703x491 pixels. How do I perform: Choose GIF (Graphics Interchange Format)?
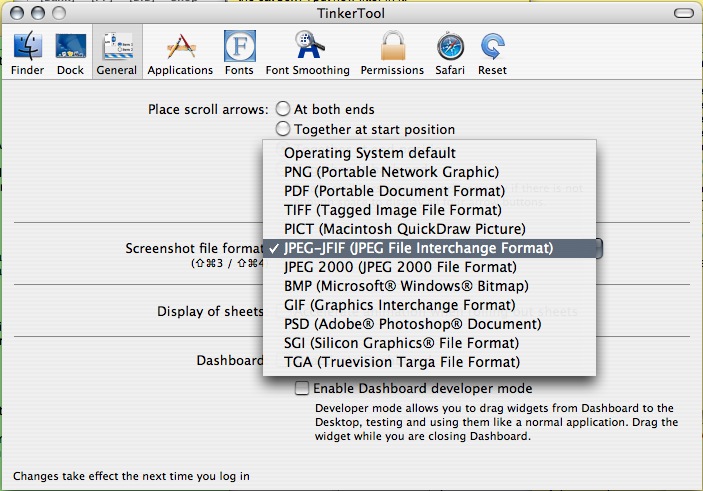pos(430,305)
